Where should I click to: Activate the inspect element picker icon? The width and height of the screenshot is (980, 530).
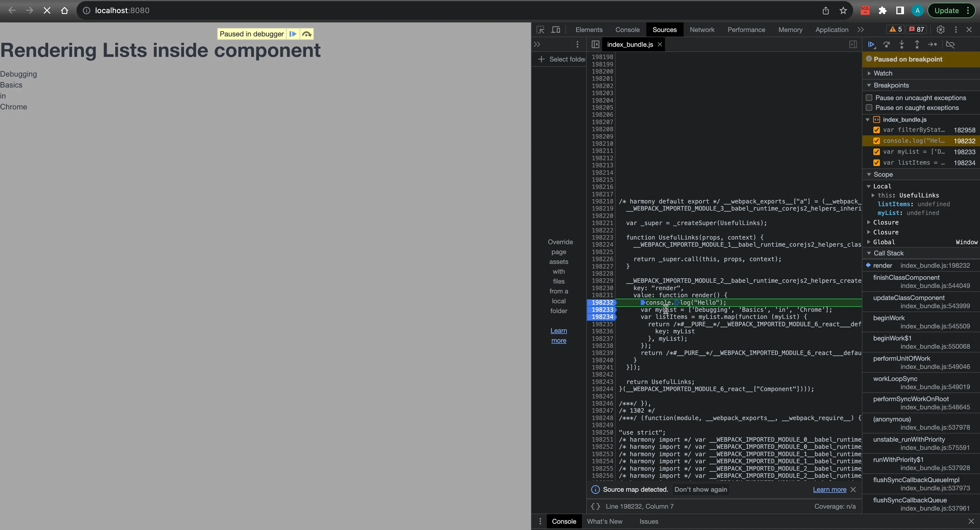click(540, 30)
